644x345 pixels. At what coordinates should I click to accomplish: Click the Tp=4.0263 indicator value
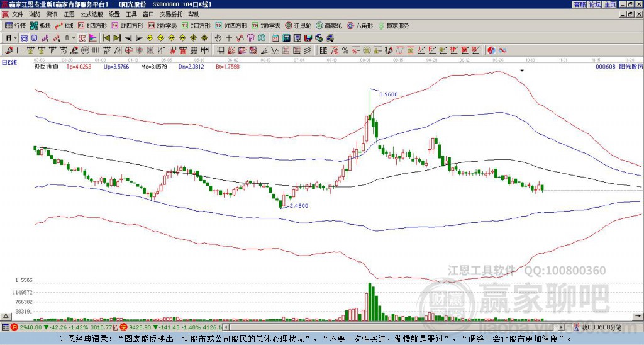[x=79, y=66]
